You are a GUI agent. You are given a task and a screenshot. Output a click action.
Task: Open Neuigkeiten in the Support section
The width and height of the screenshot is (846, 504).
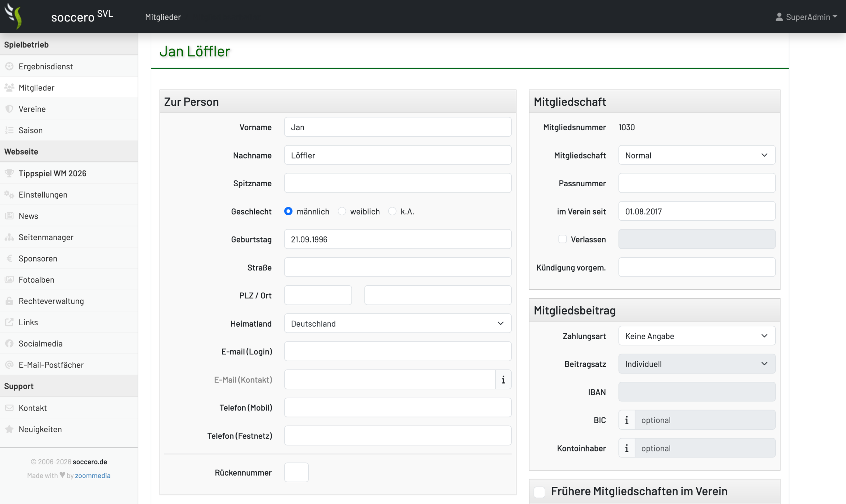click(x=69, y=429)
